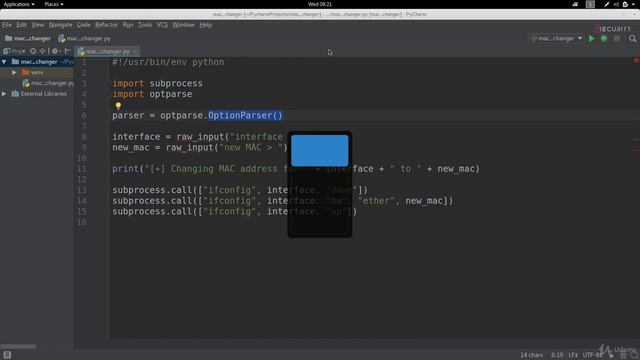
Task: Open the Tools menu
Action: point(145,25)
